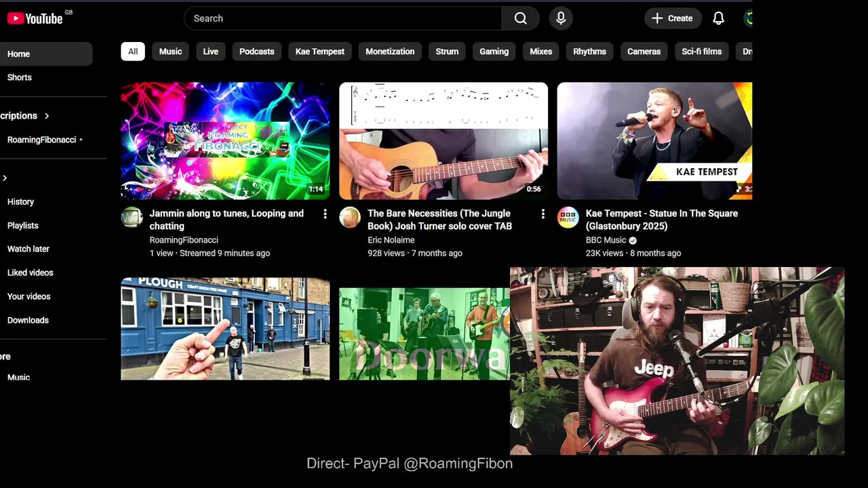Open the account avatar menu
The width and height of the screenshot is (868, 488).
coord(748,18)
